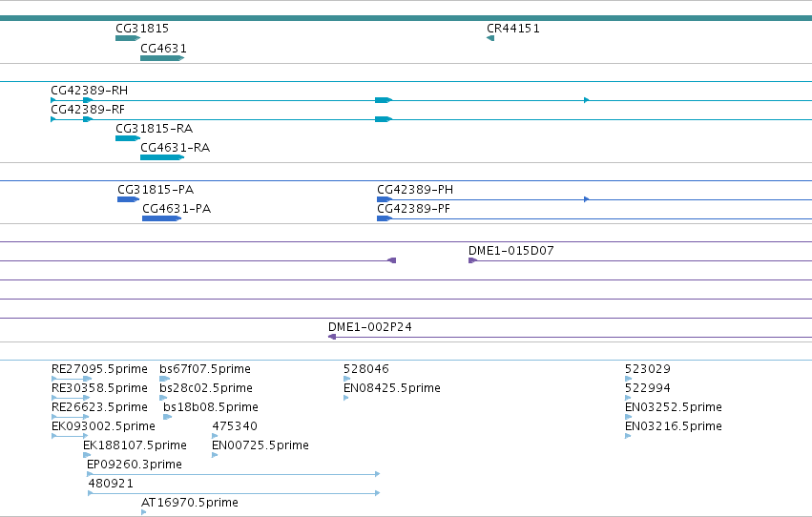This screenshot has width=812, height=517.
Task: Click the CG42389-PH label
Action: point(415,190)
